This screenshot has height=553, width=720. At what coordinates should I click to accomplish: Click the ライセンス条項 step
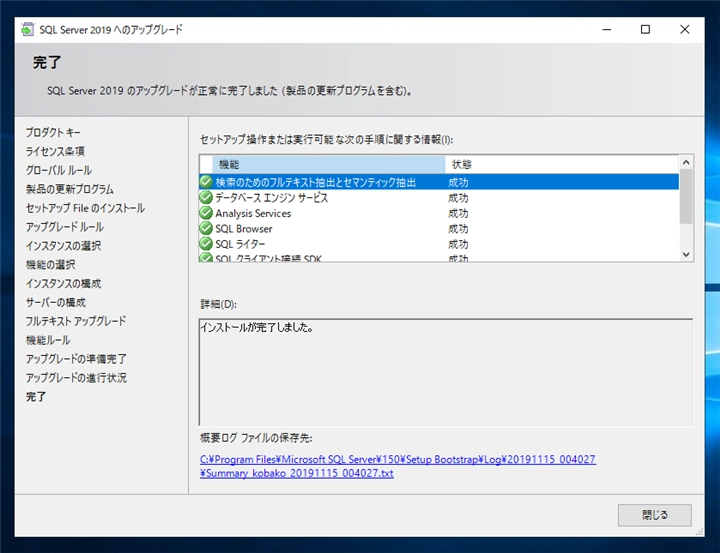[x=55, y=151]
